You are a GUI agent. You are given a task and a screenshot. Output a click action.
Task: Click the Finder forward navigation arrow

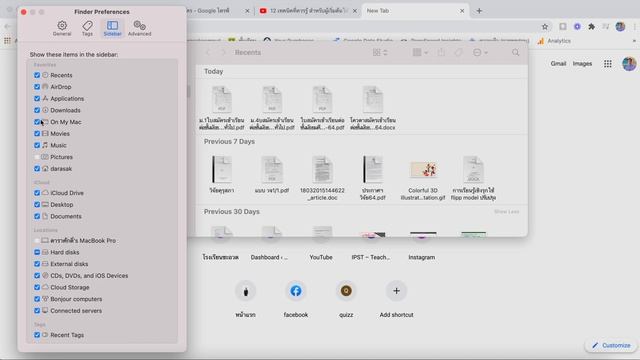coord(223,52)
